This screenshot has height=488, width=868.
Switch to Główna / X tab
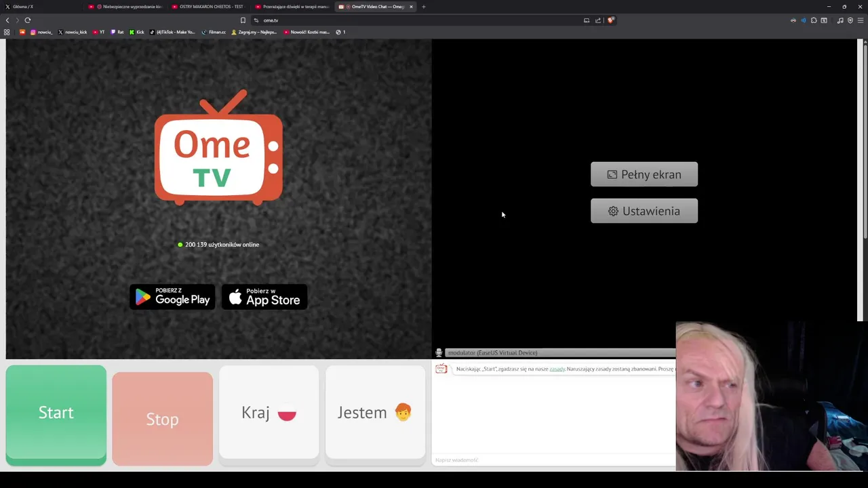[x=42, y=7]
